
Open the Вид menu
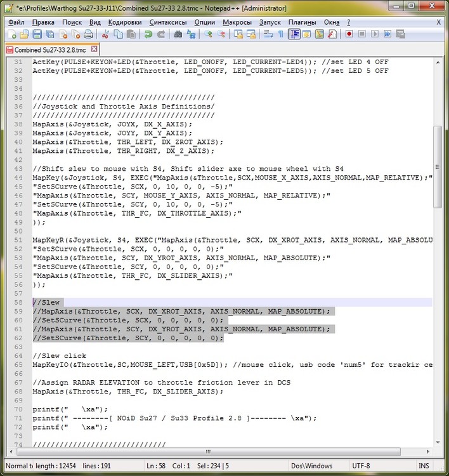pyautogui.click(x=95, y=22)
